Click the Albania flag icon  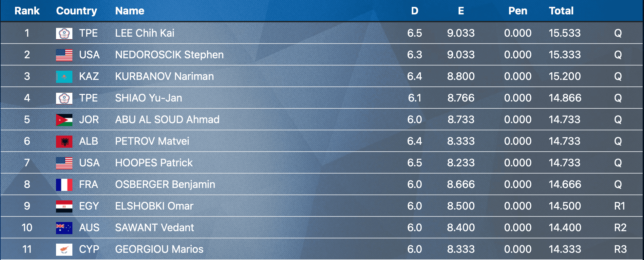pyautogui.click(x=64, y=141)
